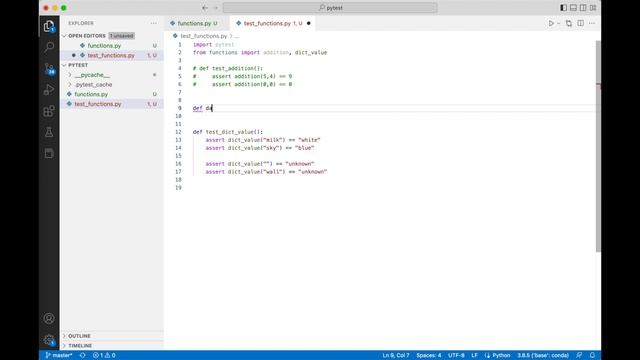640x360 pixels.
Task: Click Ln 9, Col 7 status item
Action: coord(396,356)
